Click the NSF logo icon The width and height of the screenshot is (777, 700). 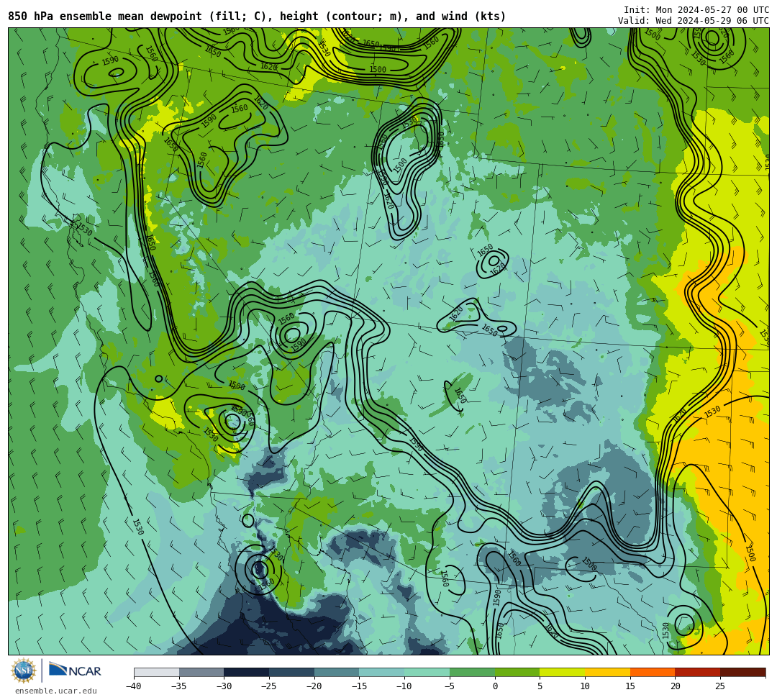(x=23, y=671)
